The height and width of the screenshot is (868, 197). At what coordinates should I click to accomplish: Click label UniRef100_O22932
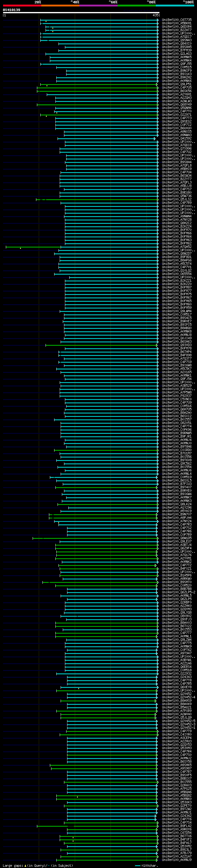[x=177, y=673]
